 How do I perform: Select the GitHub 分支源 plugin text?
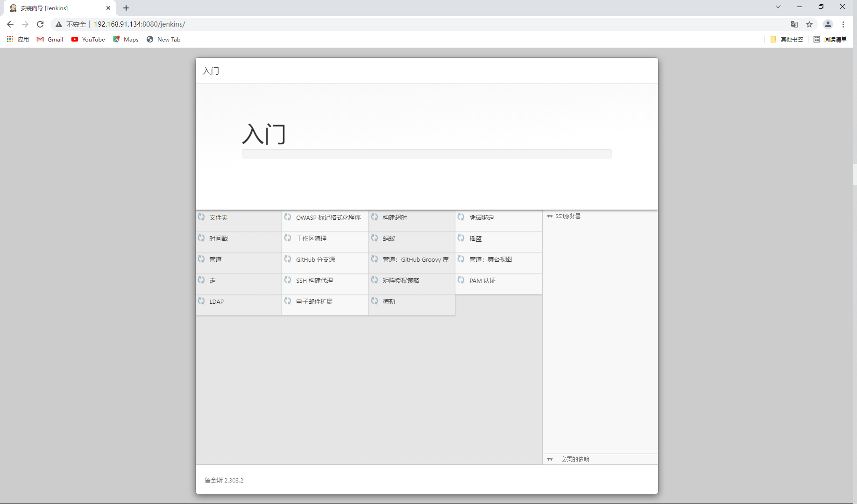click(316, 259)
